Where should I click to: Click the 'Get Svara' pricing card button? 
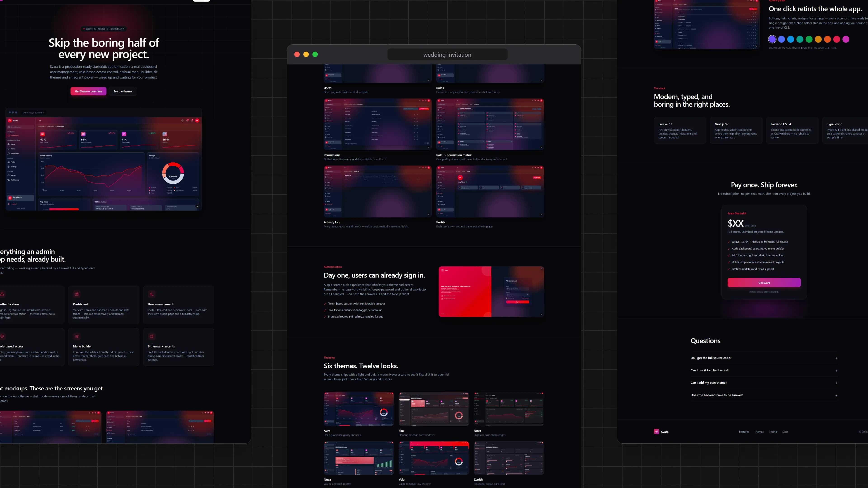click(x=764, y=283)
